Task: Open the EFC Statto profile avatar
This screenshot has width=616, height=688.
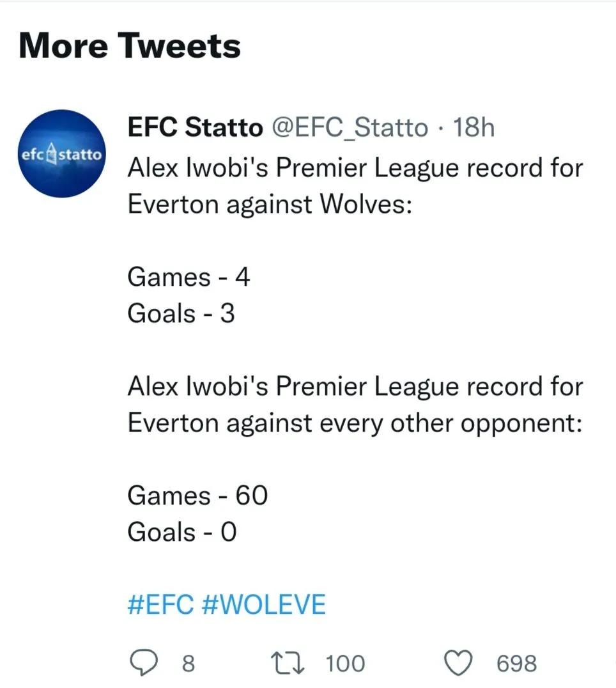Action: pyautogui.click(x=61, y=154)
